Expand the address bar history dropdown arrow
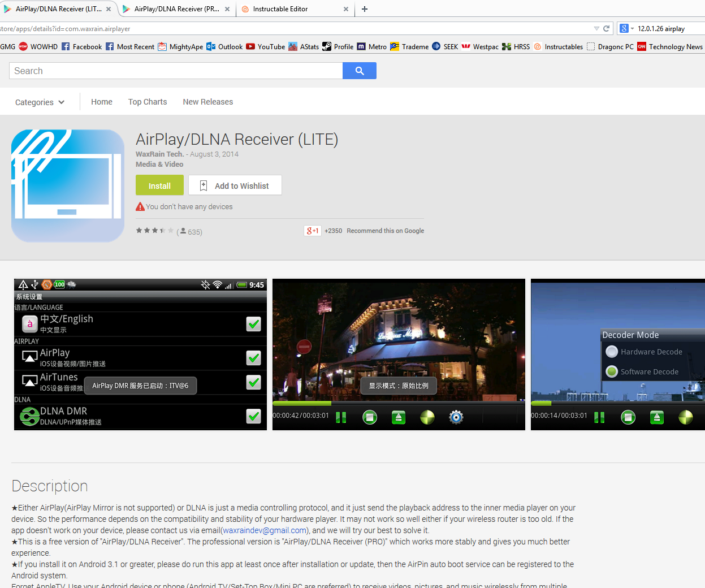 (596, 27)
